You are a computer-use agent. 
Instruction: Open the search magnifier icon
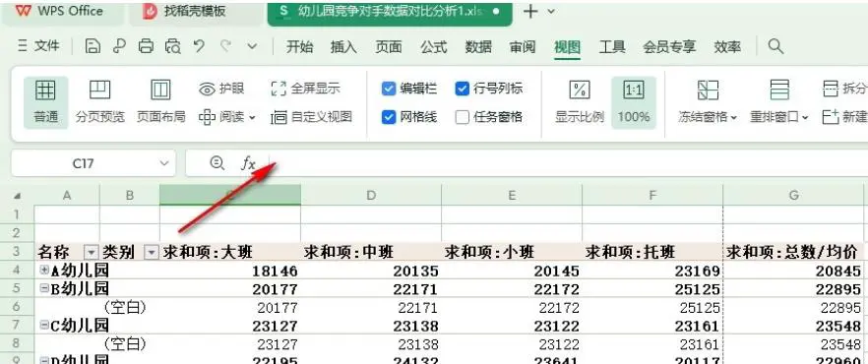(775, 46)
